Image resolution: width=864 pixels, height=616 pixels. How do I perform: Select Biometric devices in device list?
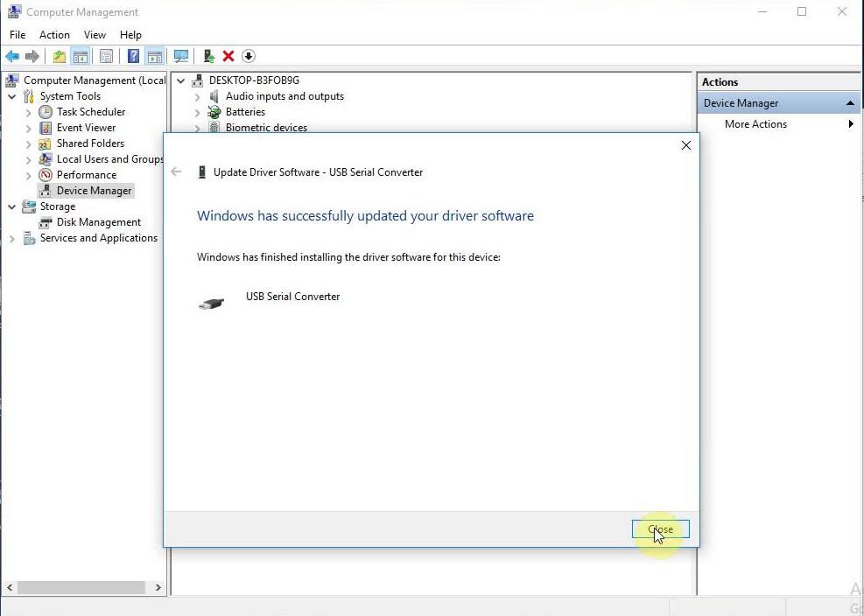[x=266, y=128]
